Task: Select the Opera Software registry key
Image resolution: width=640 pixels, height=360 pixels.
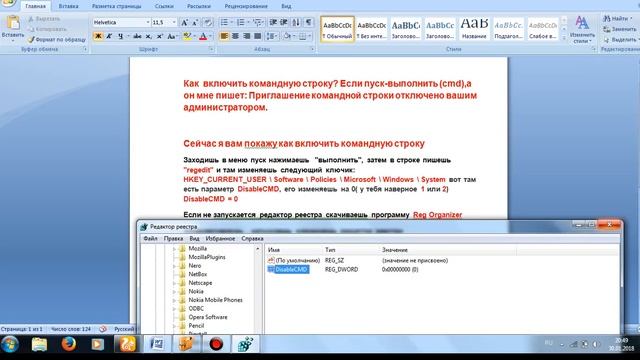Action: [208, 317]
